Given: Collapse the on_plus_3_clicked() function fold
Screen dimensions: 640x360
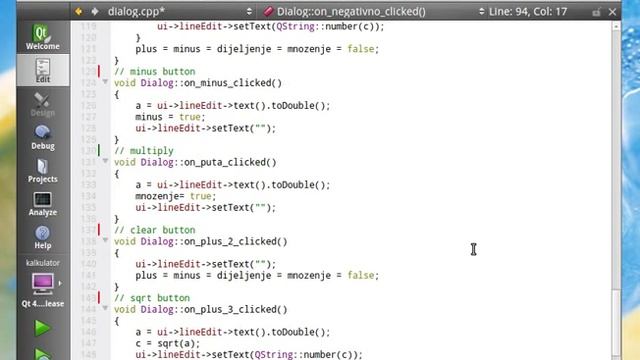Looking at the screenshot, I should (105, 309).
